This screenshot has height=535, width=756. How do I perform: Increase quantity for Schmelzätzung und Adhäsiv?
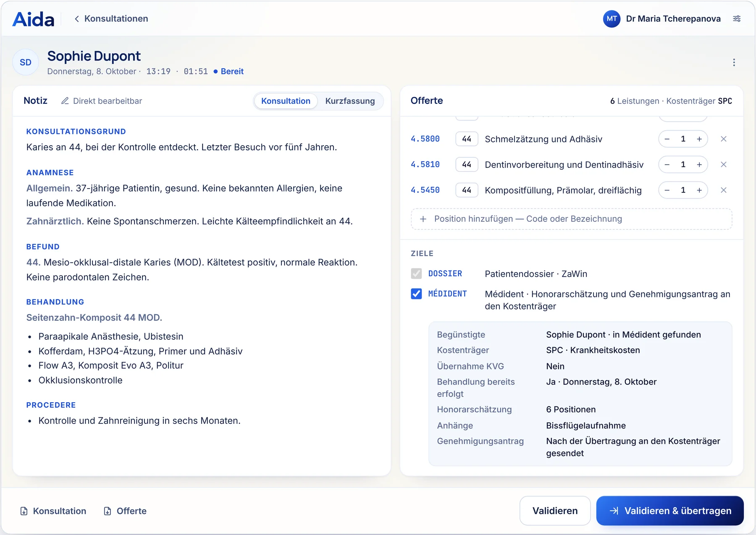tap(699, 139)
